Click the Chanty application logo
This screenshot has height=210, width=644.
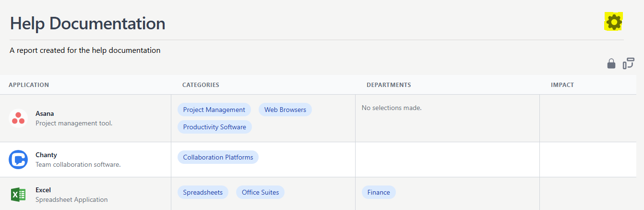(x=18, y=160)
